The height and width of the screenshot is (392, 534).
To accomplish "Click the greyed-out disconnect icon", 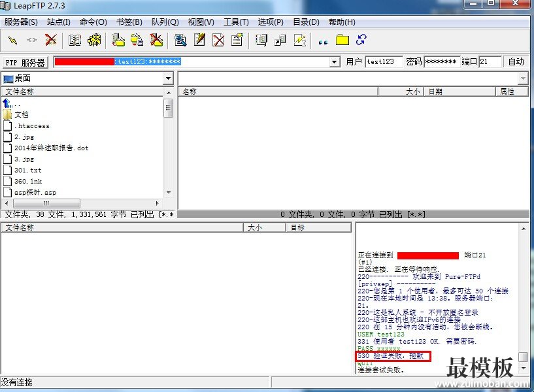I will coord(32,40).
